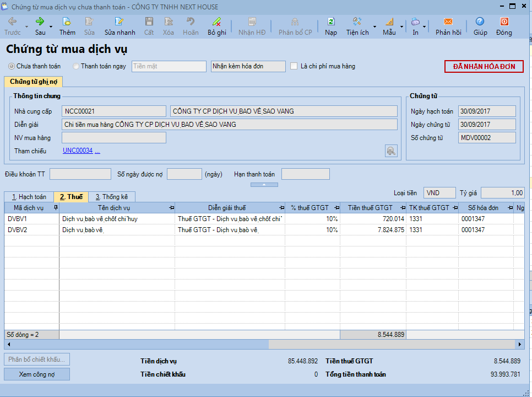Collapse the header panel with the up-arrow bar

click(x=264, y=185)
